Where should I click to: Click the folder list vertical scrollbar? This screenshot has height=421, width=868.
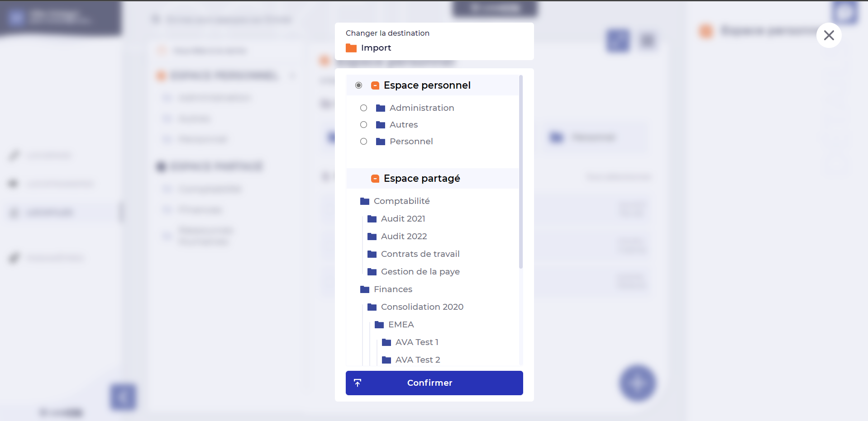(x=521, y=172)
